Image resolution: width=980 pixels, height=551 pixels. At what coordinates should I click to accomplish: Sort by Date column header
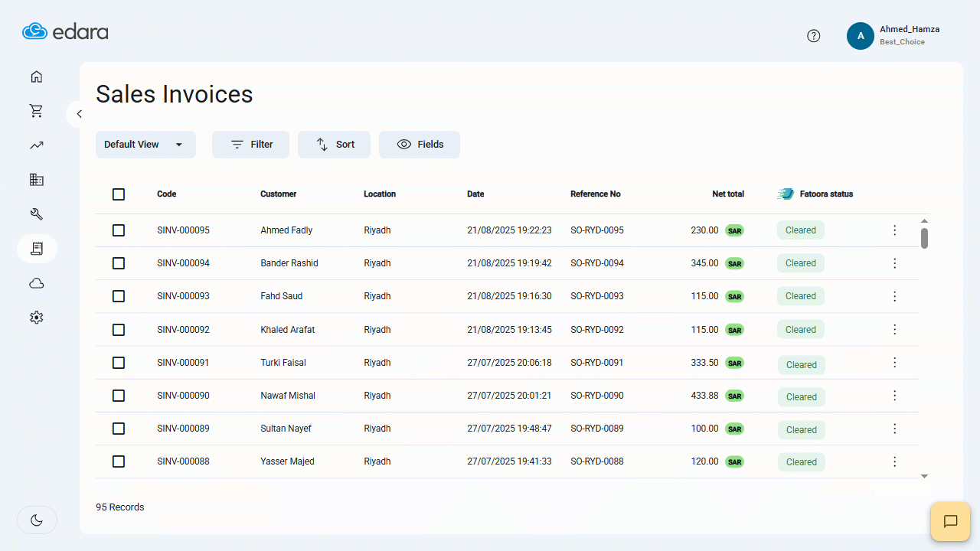[x=475, y=194]
